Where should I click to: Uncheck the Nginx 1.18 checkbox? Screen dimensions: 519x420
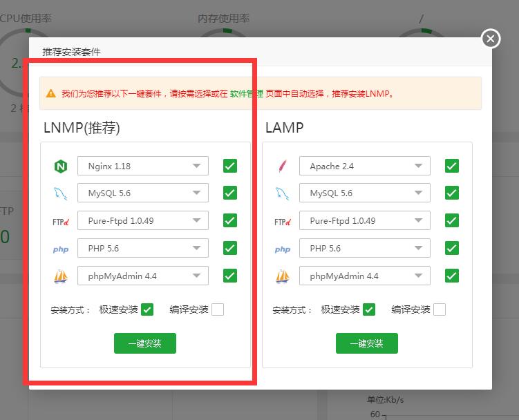(230, 166)
